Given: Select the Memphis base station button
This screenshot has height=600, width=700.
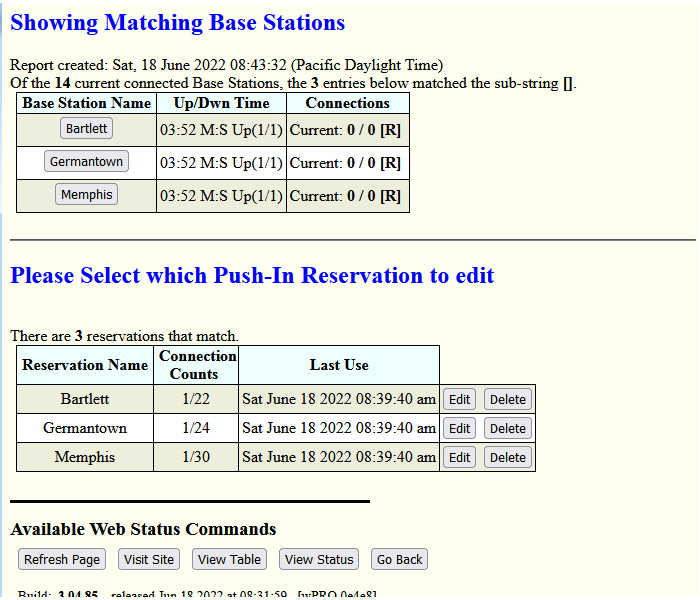Looking at the screenshot, I should point(86,195).
